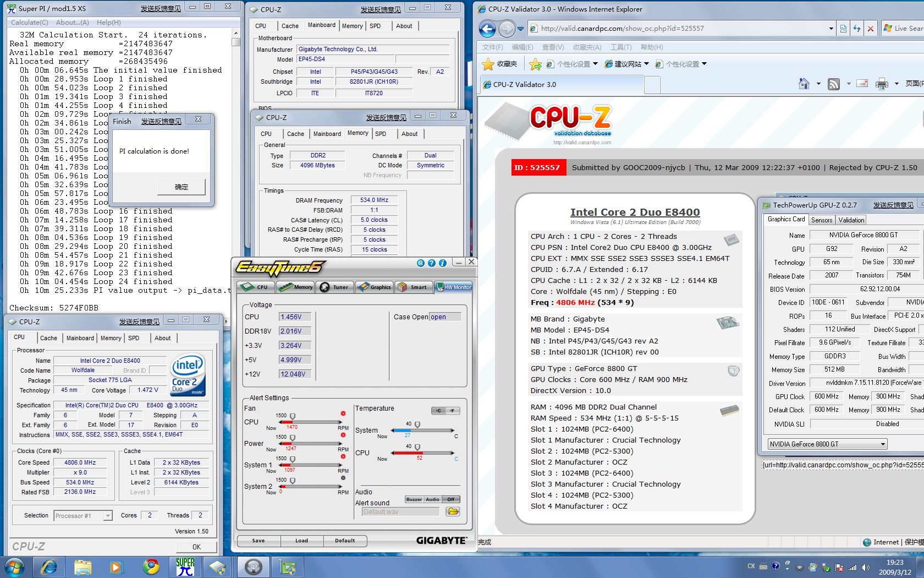Open Calculate menu in Super PI
Image resolution: width=924 pixels, height=578 pixels.
pos(30,23)
